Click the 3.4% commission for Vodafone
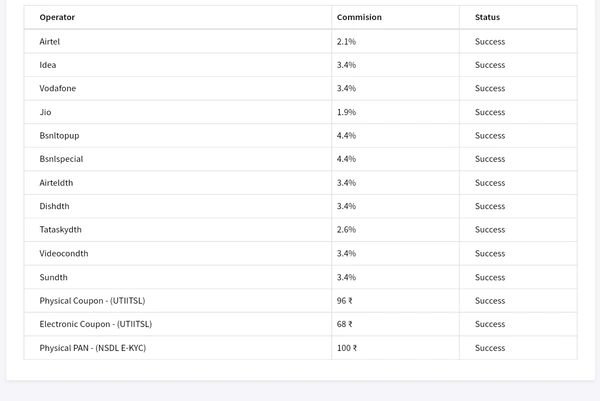The height and width of the screenshot is (401, 600). [346, 88]
